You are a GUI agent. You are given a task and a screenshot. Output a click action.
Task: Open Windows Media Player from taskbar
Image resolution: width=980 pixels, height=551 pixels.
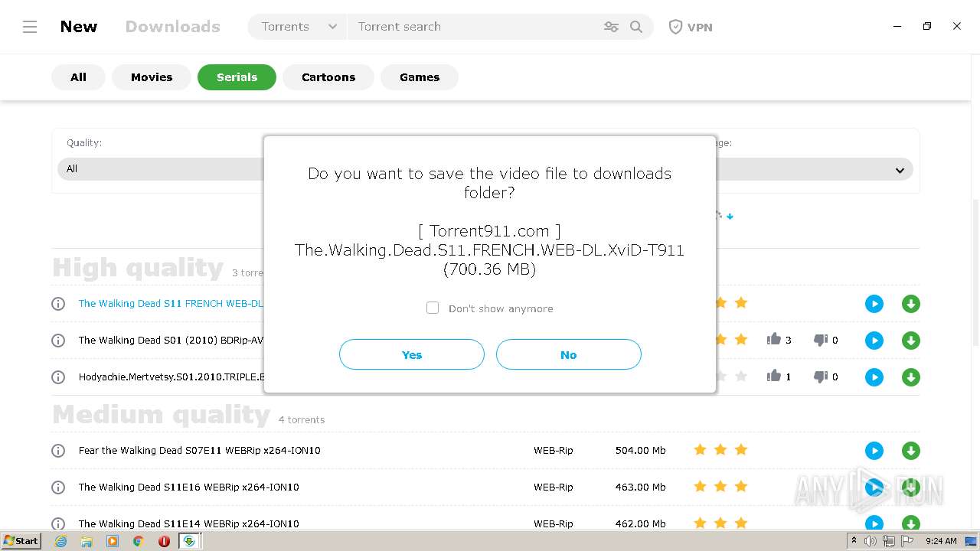point(113,541)
